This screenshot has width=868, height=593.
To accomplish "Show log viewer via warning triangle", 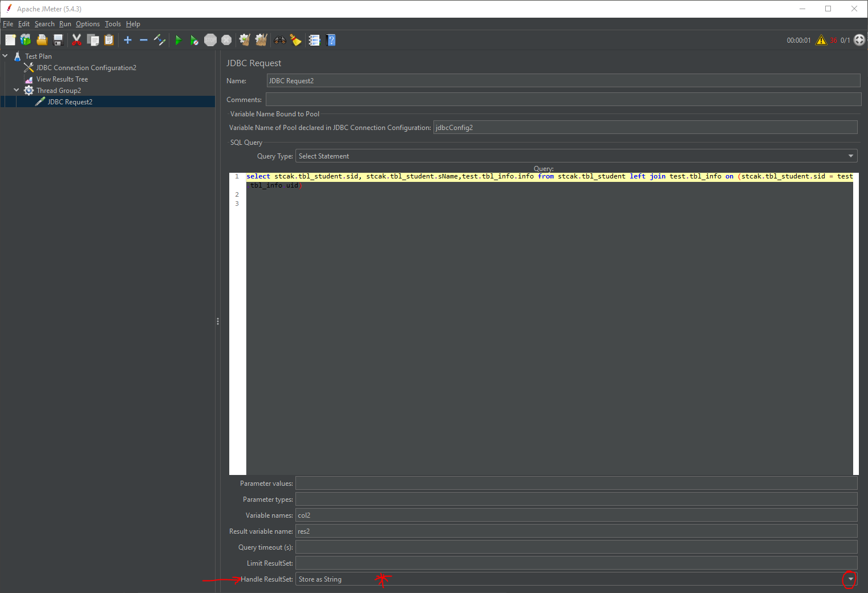I will pos(821,40).
